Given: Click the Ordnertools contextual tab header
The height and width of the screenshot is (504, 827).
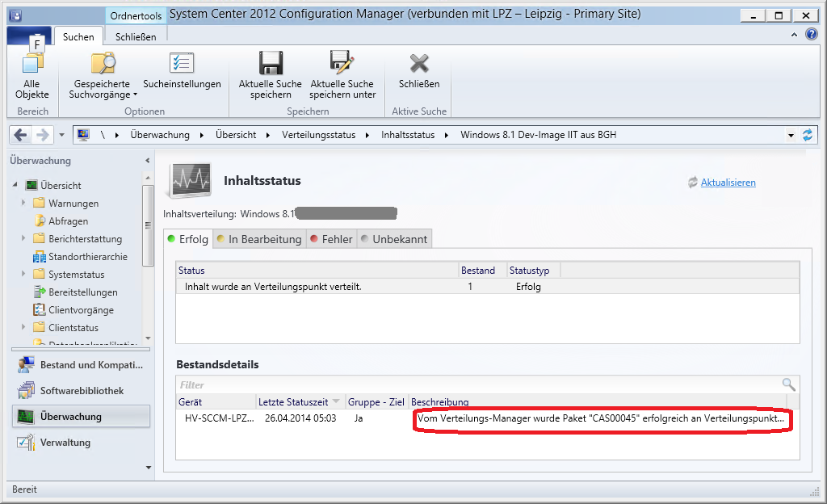Looking at the screenshot, I should [x=136, y=16].
